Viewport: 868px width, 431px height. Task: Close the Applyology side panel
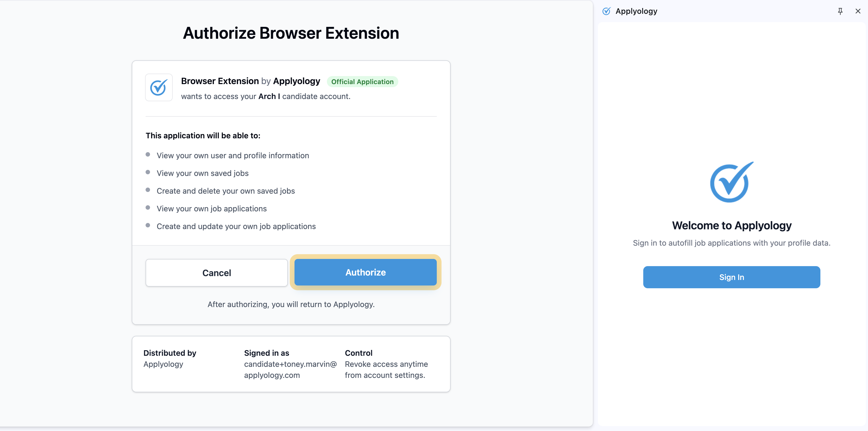coord(858,11)
